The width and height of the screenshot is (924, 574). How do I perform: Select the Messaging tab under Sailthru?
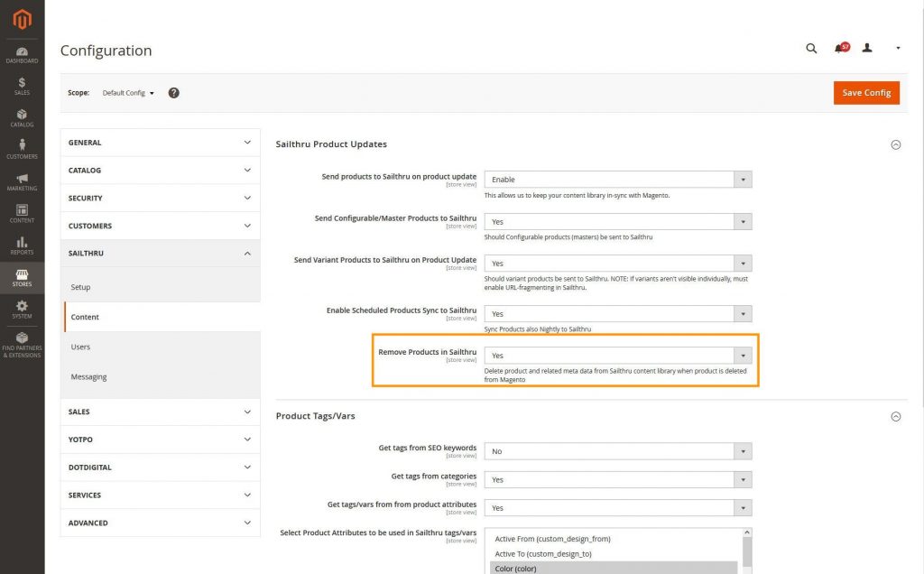coord(88,376)
